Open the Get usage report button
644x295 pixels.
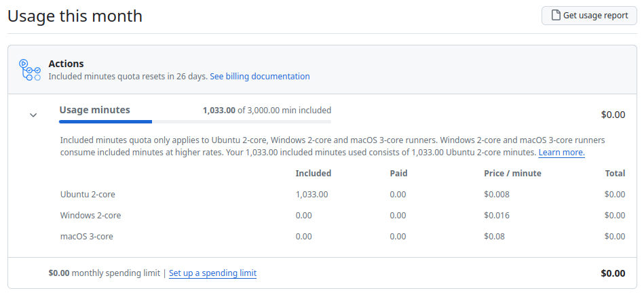589,16
